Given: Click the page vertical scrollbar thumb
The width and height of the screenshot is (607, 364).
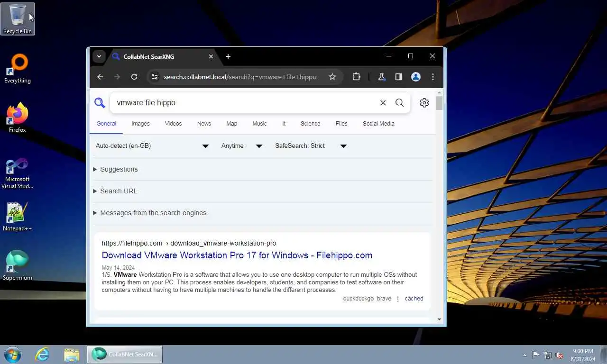Looking at the screenshot, I should (x=439, y=103).
